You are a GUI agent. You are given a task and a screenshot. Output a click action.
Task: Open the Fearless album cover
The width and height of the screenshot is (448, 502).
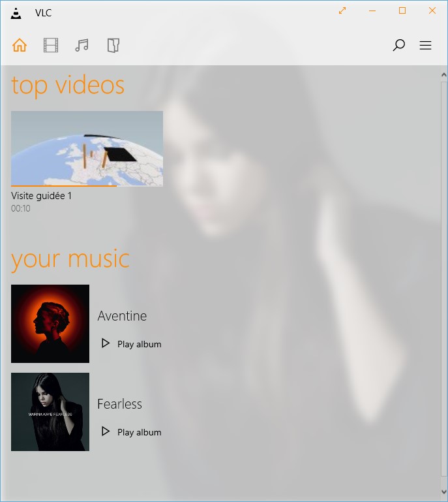(50, 412)
